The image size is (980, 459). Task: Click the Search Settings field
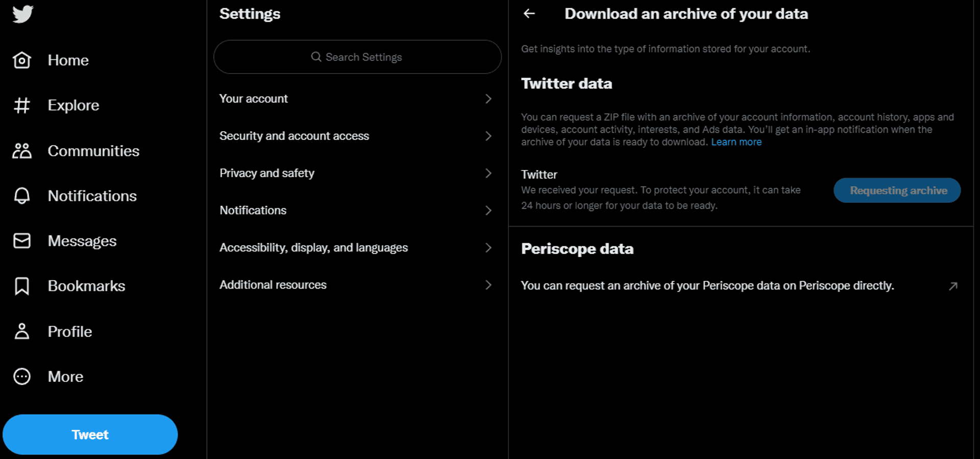[x=357, y=57]
